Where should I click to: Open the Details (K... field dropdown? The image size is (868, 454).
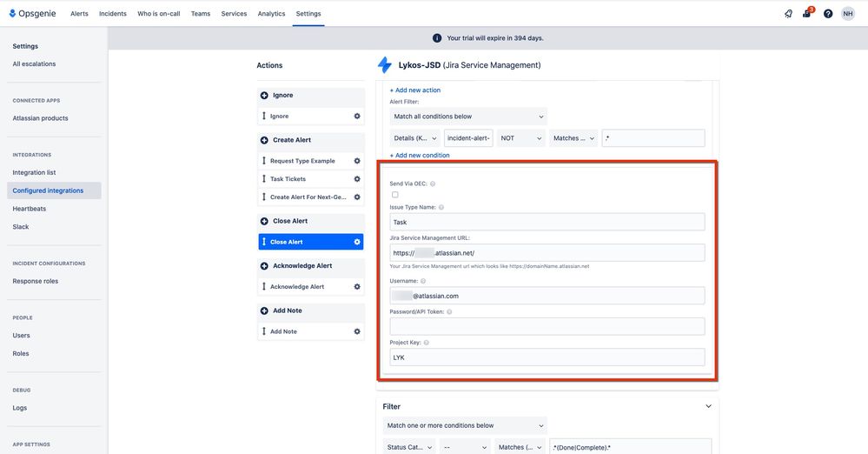pyautogui.click(x=414, y=138)
